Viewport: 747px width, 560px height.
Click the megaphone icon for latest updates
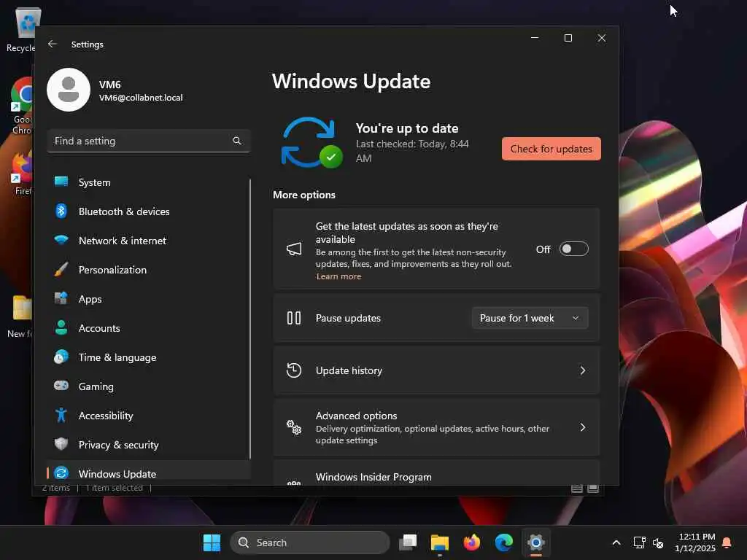[294, 249]
